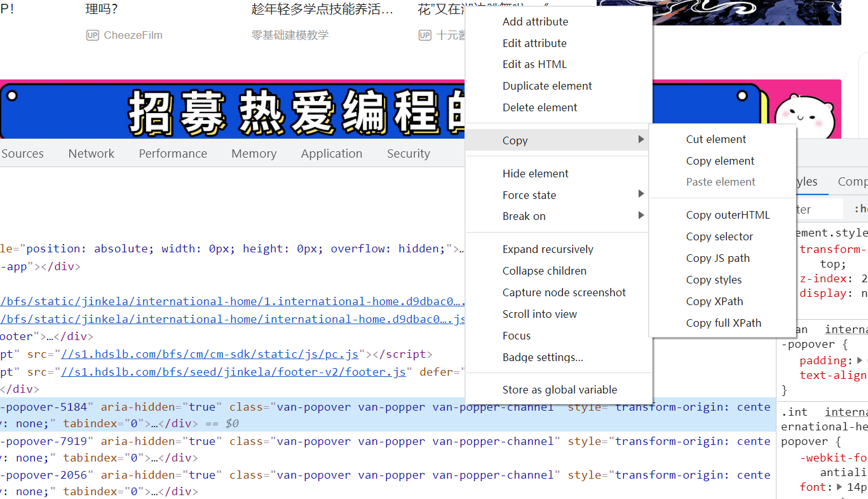Switch to the Security tab
This screenshot has height=499, width=868.
point(409,153)
